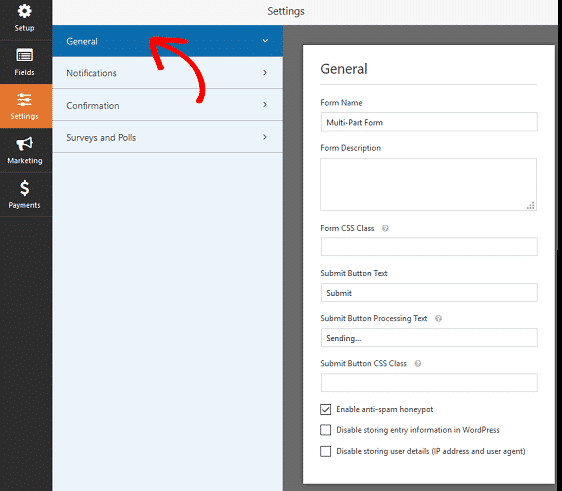Check Disable storing entry information in WordPress
Image resolution: width=562 pixels, height=491 pixels.
click(325, 430)
